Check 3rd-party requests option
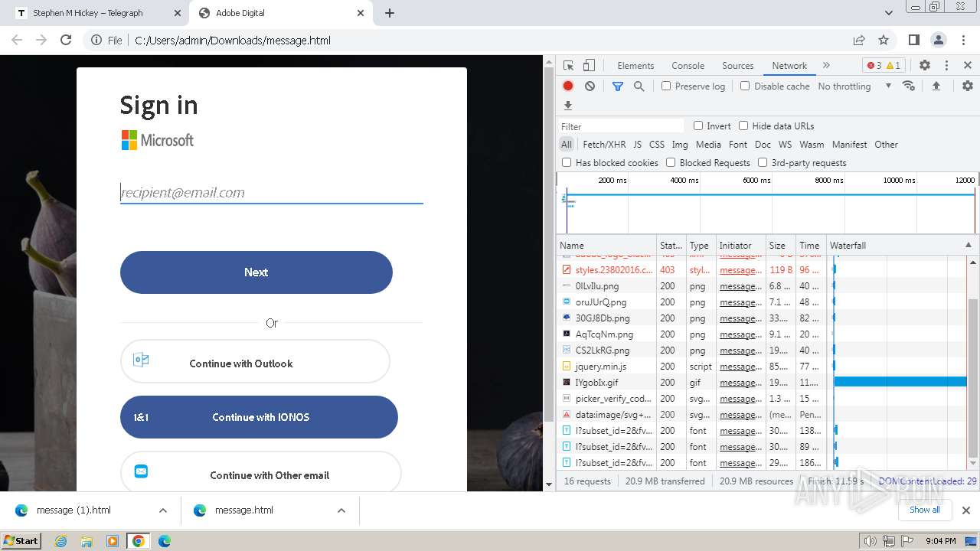This screenshot has height=551, width=980. click(x=763, y=162)
